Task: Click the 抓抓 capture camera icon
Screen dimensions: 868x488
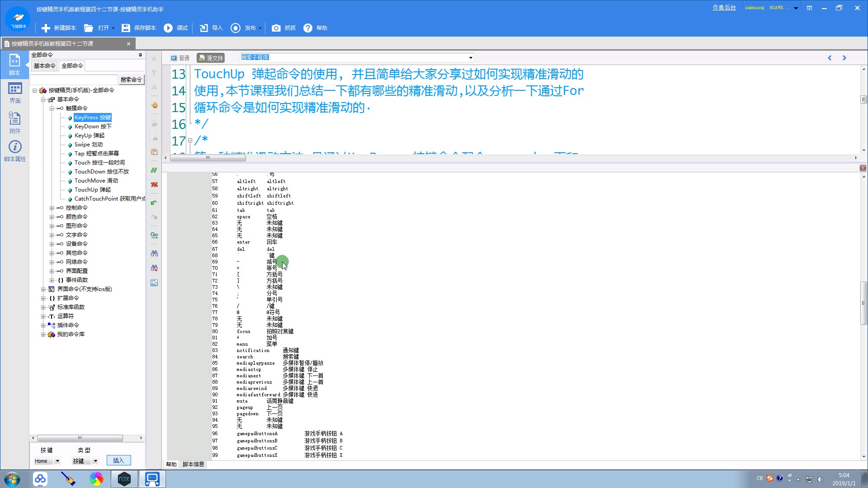Action: [x=276, y=28]
